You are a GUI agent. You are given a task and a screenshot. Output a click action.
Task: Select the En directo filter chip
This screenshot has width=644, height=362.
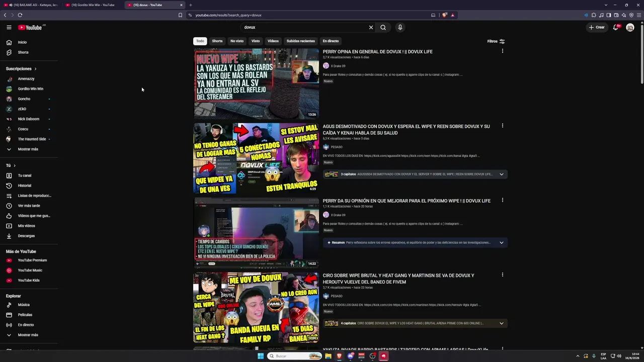(331, 41)
